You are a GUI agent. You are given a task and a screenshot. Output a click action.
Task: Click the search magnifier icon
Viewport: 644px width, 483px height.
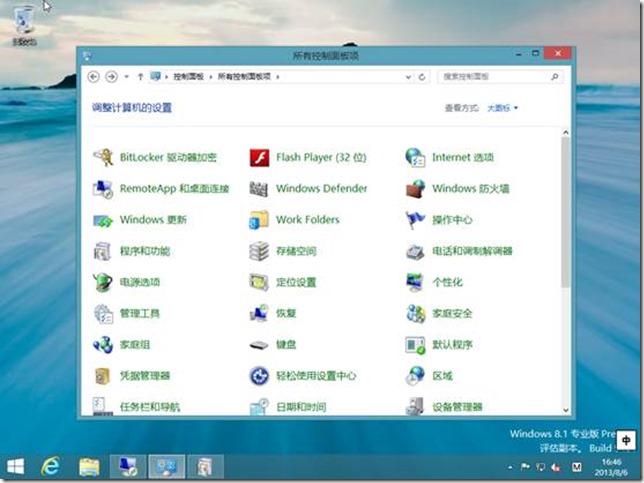[555, 77]
